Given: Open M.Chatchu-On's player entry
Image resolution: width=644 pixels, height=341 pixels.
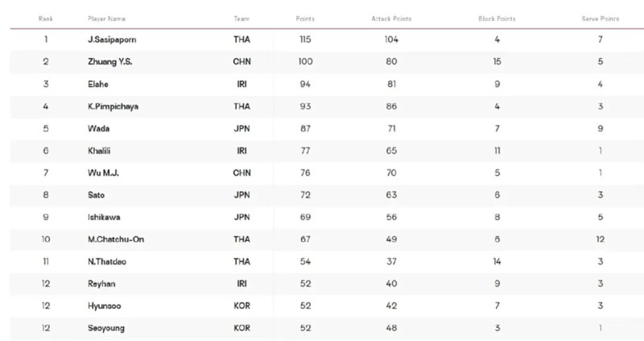Looking at the screenshot, I should click(116, 239).
